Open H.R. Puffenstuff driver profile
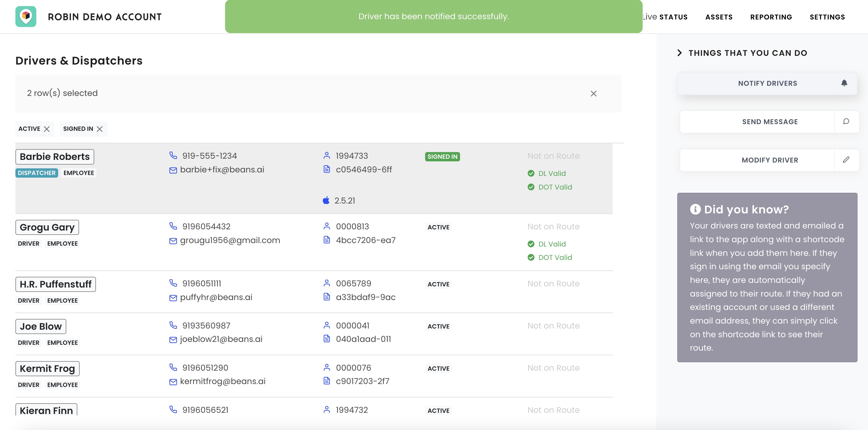This screenshot has height=430, width=868. click(x=56, y=284)
